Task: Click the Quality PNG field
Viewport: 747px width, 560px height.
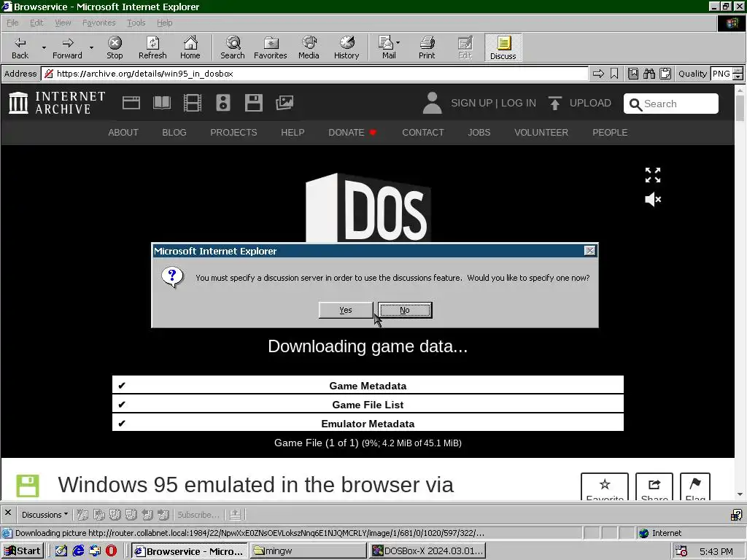Action: [721, 74]
